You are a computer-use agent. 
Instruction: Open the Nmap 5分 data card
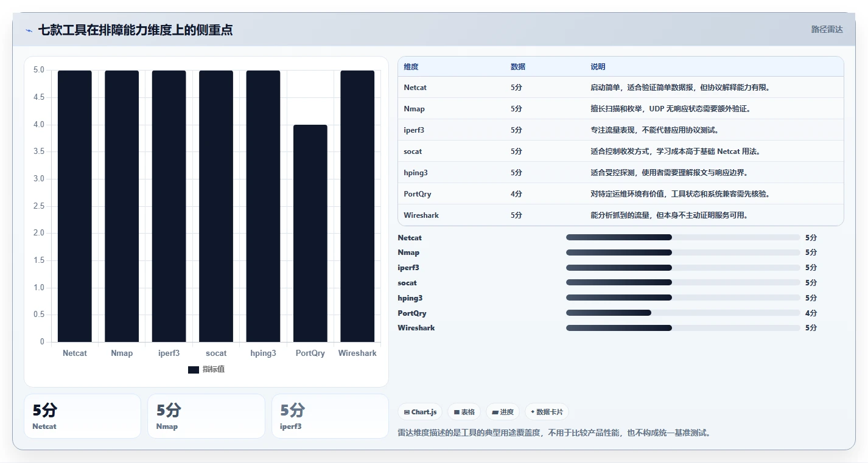(x=206, y=416)
